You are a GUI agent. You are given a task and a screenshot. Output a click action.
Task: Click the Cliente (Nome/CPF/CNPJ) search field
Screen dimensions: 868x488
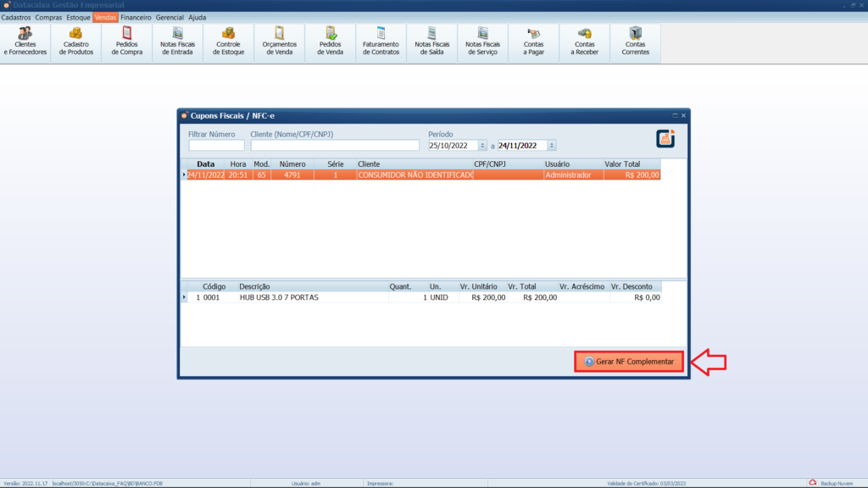[335, 146]
